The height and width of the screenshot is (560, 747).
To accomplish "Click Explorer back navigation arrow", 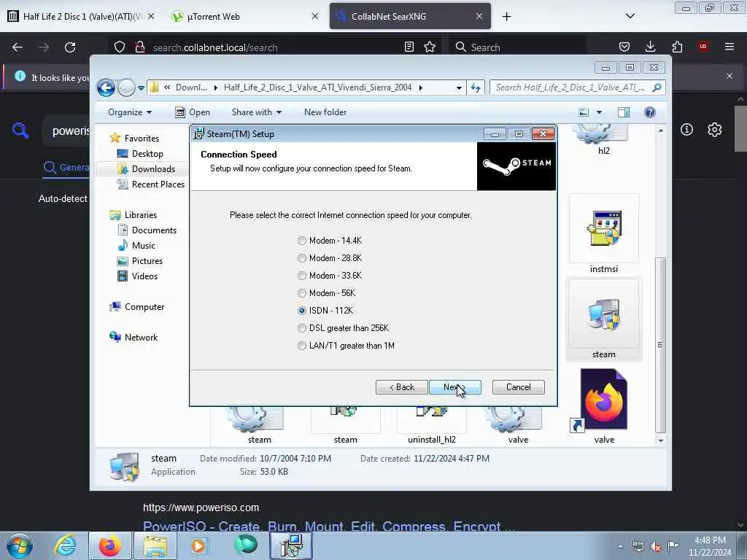I will [x=106, y=87].
